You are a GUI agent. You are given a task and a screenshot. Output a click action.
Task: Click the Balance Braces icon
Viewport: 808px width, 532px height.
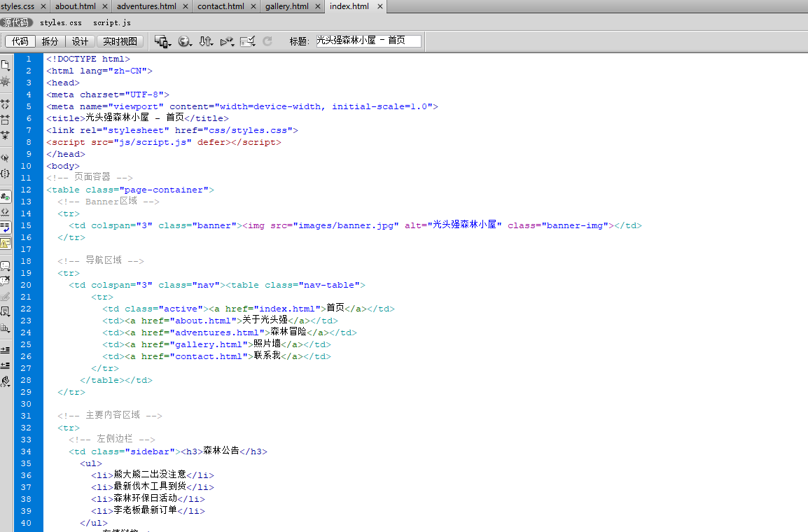(x=5, y=174)
